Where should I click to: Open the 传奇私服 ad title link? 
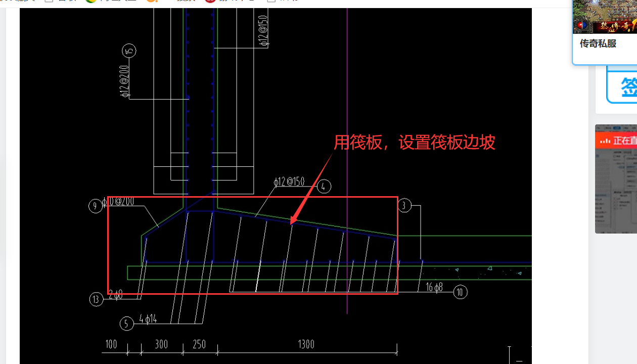[x=598, y=43]
